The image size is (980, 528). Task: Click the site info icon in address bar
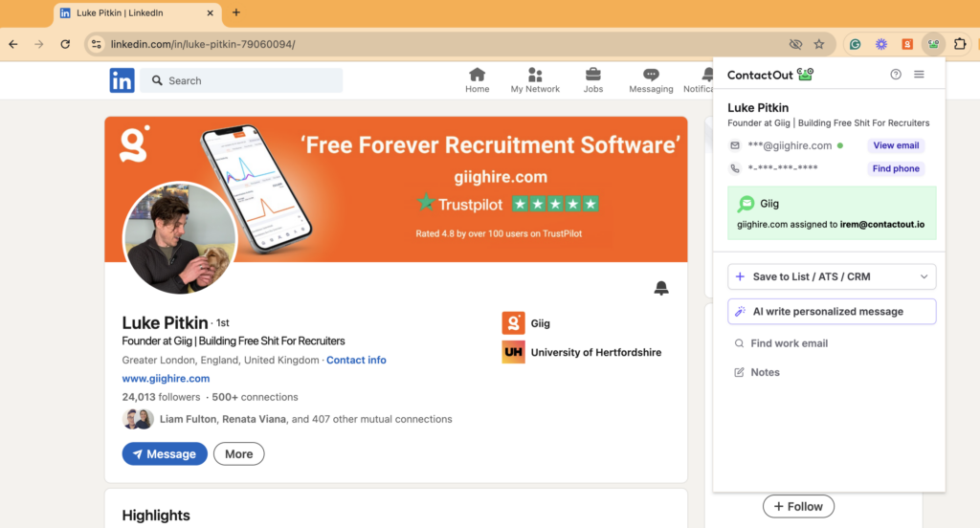(x=97, y=44)
